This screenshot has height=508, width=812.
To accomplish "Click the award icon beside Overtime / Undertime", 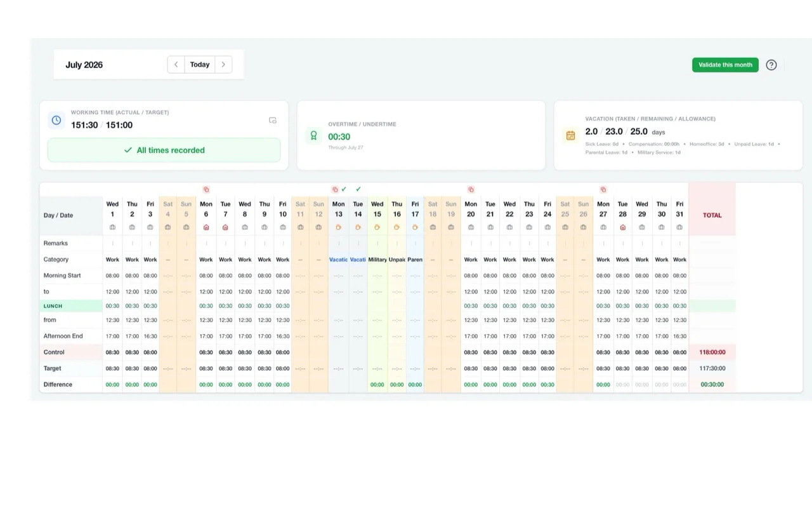I will click(313, 135).
